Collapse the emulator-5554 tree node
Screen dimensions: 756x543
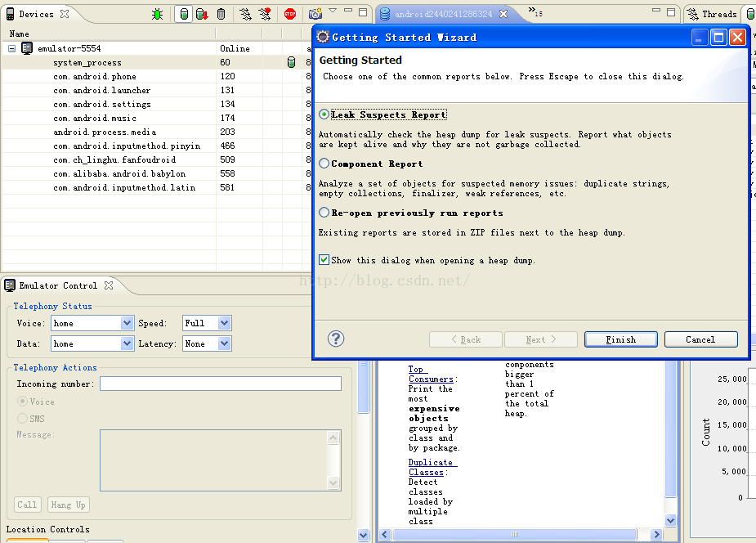(x=12, y=48)
